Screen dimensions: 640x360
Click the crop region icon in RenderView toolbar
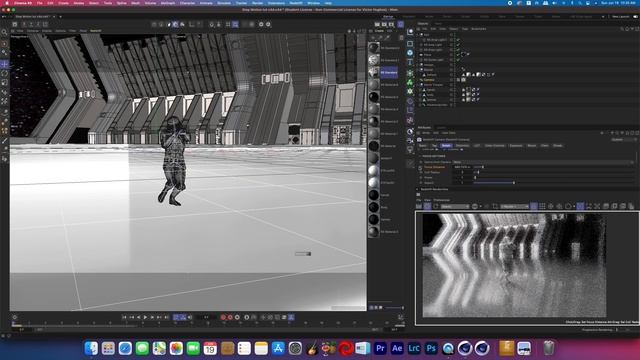pos(495,207)
